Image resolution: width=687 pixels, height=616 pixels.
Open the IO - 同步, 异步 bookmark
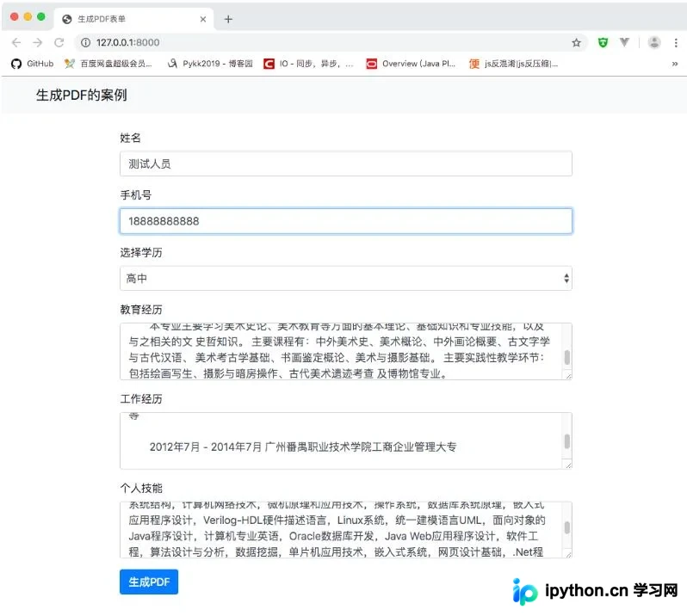(x=308, y=64)
